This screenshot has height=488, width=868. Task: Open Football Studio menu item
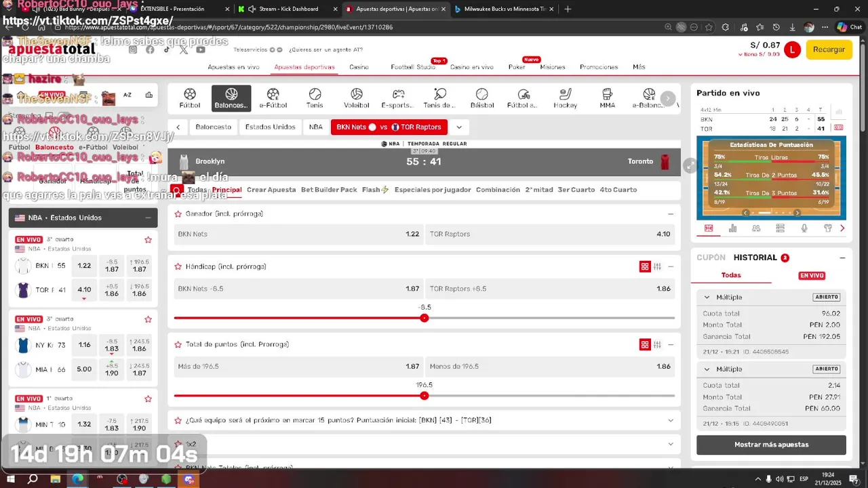pos(413,67)
